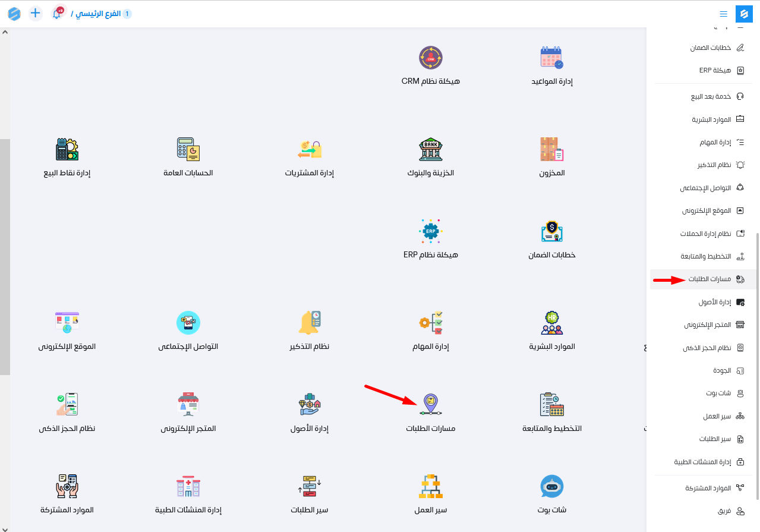Open the main branch selector dropdown
Screen dimensions: 760x532
[99, 14]
